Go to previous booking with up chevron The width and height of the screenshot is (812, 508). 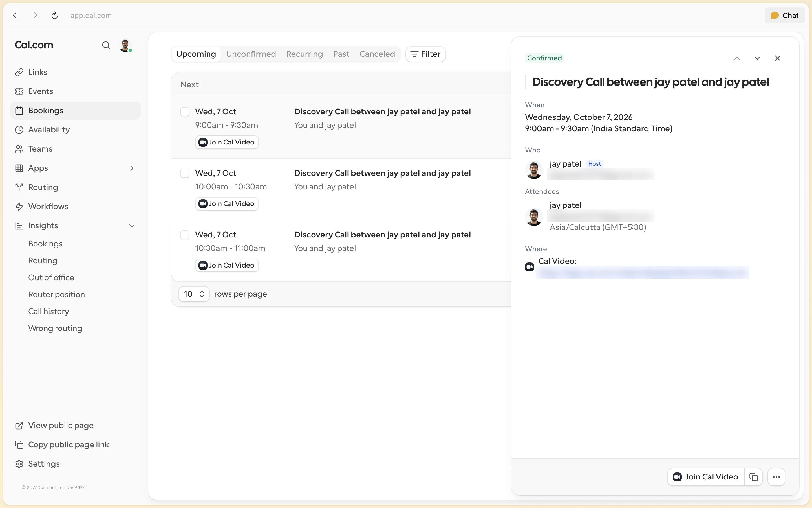737,58
